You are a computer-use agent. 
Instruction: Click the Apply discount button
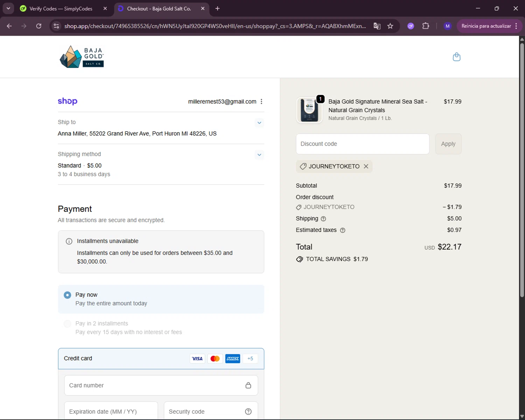pyautogui.click(x=448, y=144)
